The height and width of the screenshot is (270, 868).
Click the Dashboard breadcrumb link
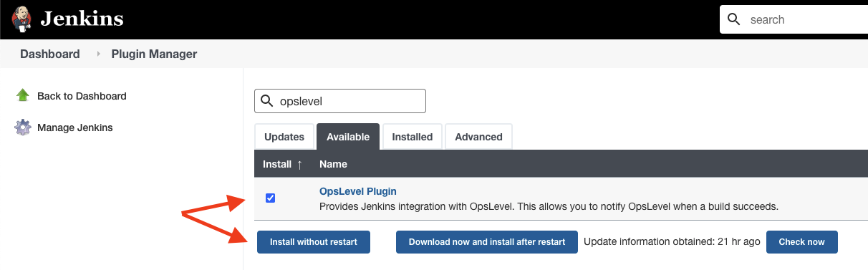click(x=50, y=54)
